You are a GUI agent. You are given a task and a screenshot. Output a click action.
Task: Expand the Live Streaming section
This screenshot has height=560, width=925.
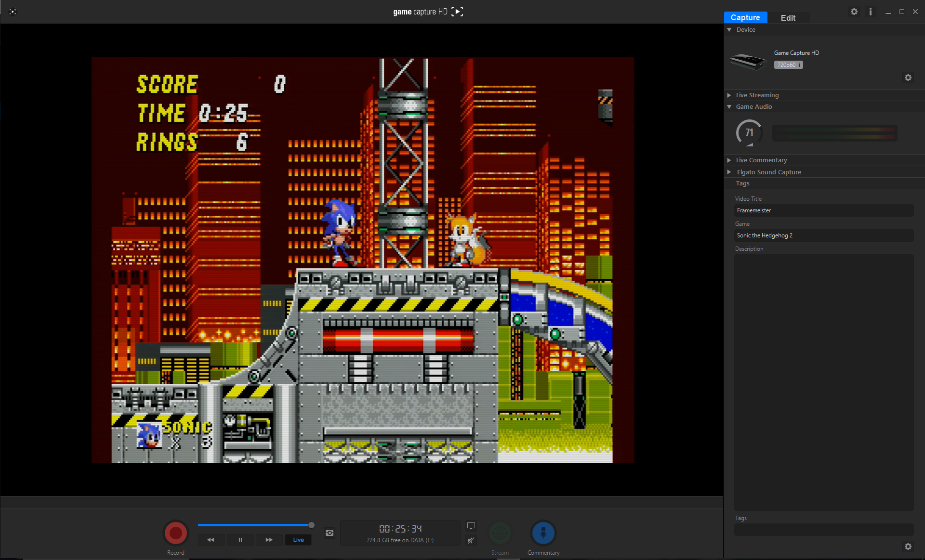click(x=729, y=95)
